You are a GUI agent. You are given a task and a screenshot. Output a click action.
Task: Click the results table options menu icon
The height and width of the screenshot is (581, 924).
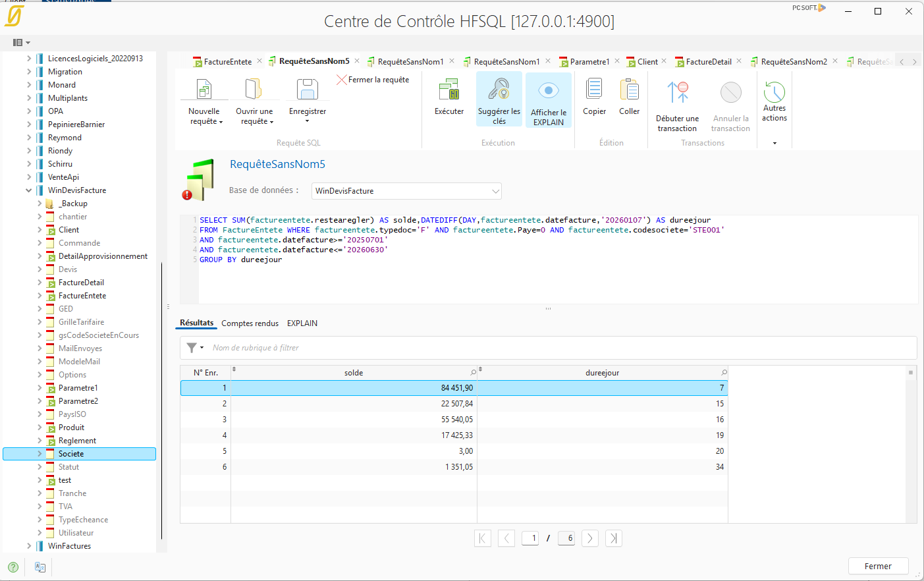[911, 373]
